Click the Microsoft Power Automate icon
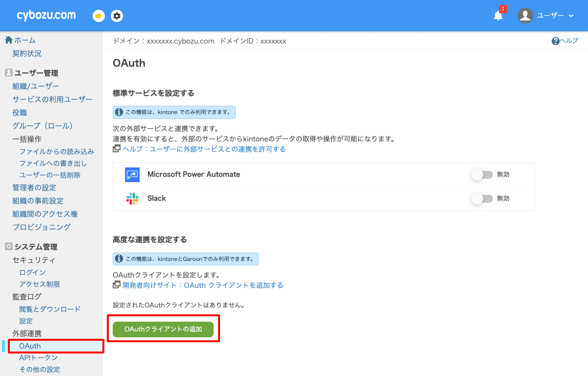The width and height of the screenshot is (588, 376). pyautogui.click(x=132, y=175)
